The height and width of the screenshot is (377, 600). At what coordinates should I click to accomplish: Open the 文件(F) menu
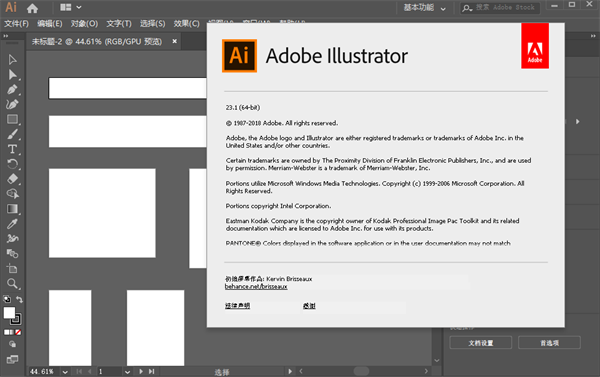tap(16, 24)
